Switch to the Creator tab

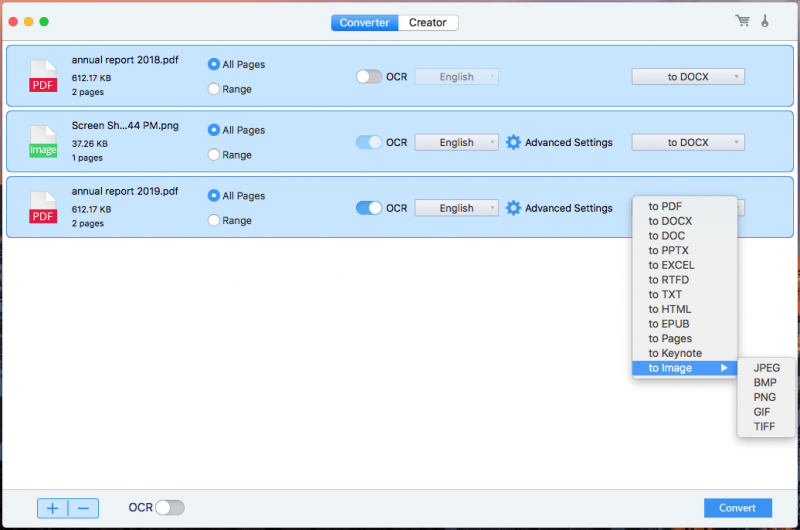[x=427, y=22]
